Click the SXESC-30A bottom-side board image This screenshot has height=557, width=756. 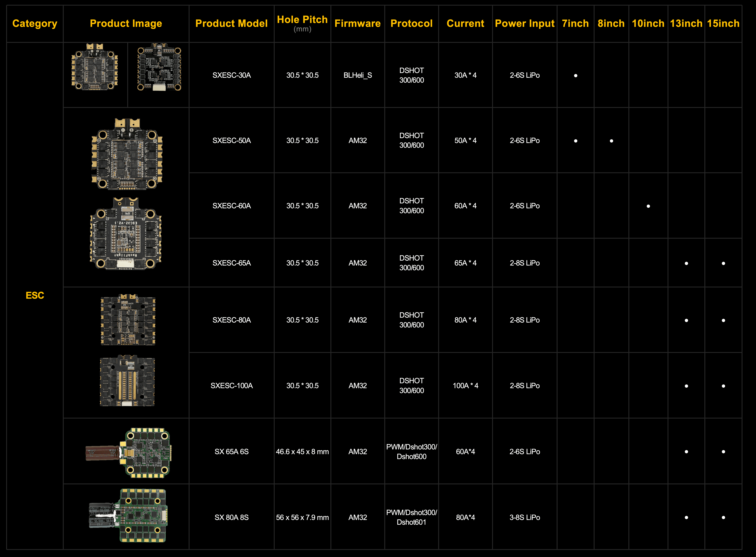(159, 67)
